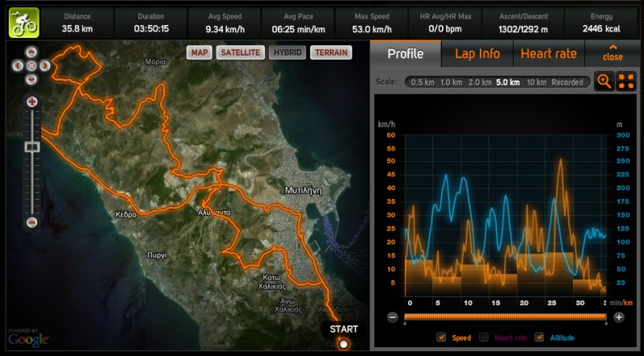Click chart range minus button
The image size is (644, 356).
(393, 317)
